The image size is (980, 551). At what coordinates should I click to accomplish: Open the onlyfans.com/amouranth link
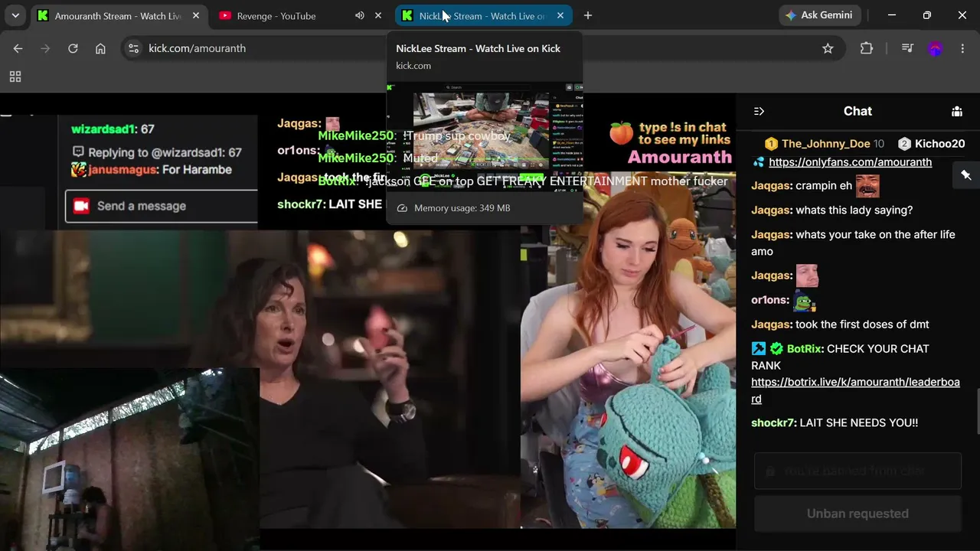pos(850,162)
